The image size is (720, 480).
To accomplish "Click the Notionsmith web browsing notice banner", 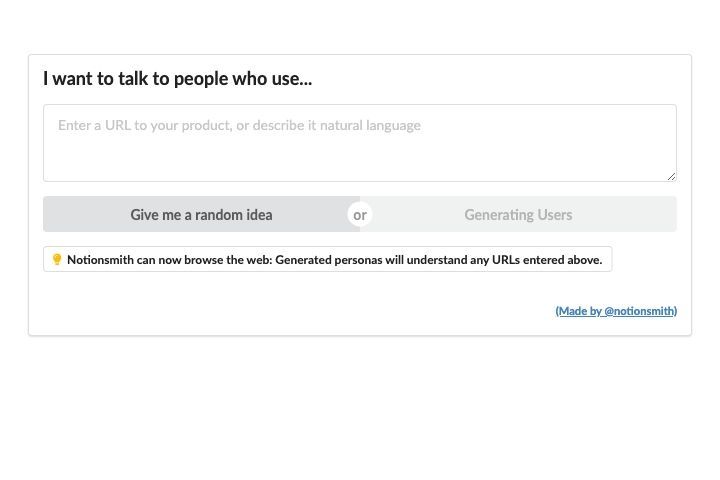I will pos(328,260).
